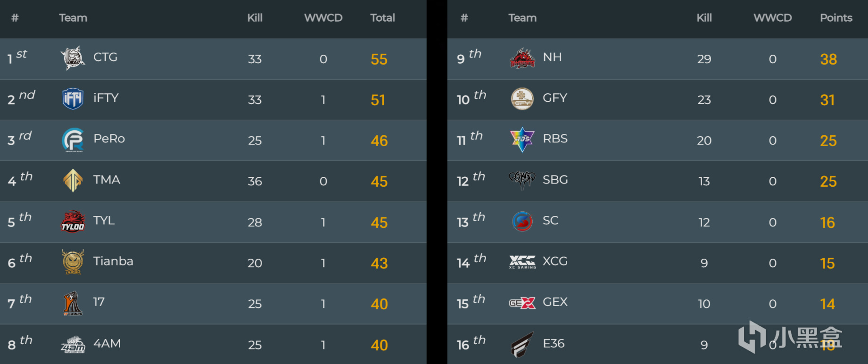Click the TMA gold logo
This screenshot has height=364, width=868.
coord(73,181)
